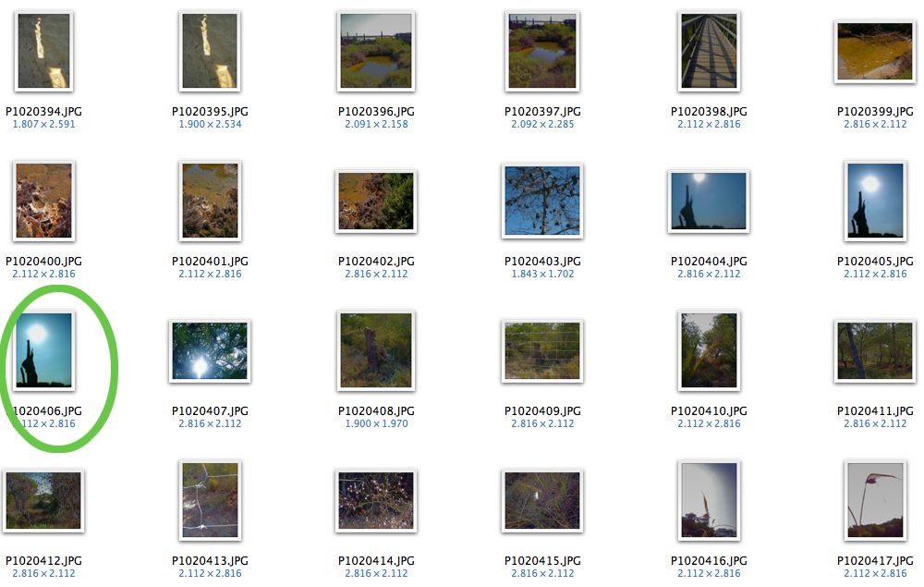Select the P1020404.JPG landscape silhouette photo
This screenshot has height=587, width=924.
coord(709,202)
